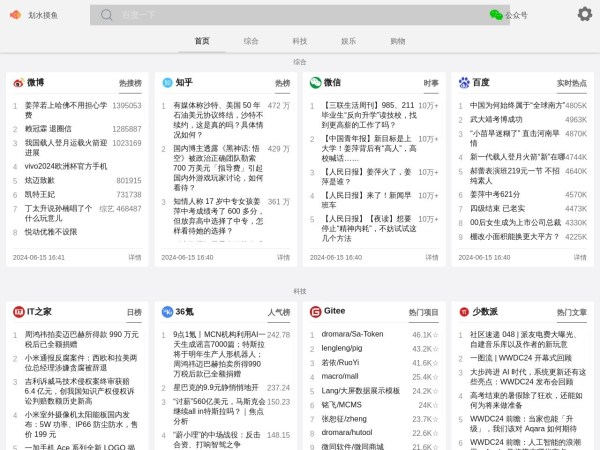Open IT之家 item 小米通报反腐案件

pyautogui.click(x=81, y=363)
